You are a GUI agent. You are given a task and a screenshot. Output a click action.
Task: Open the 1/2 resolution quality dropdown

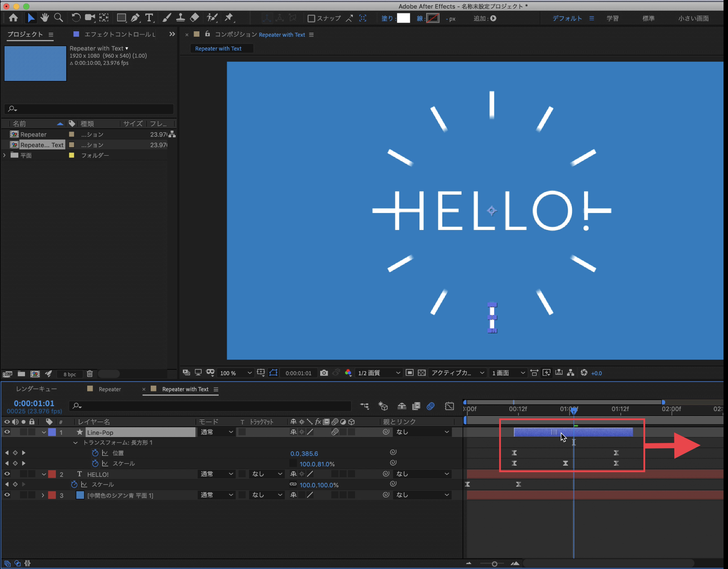pos(378,373)
